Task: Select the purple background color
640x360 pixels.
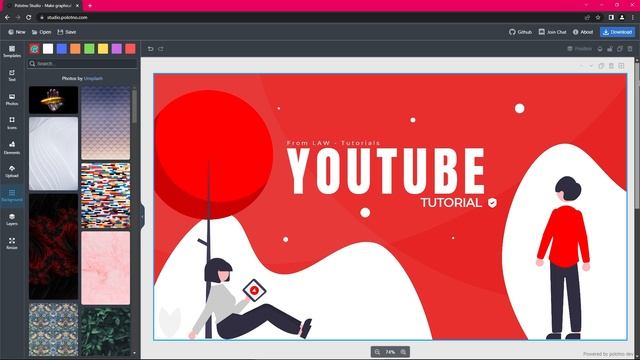Action: [117, 49]
